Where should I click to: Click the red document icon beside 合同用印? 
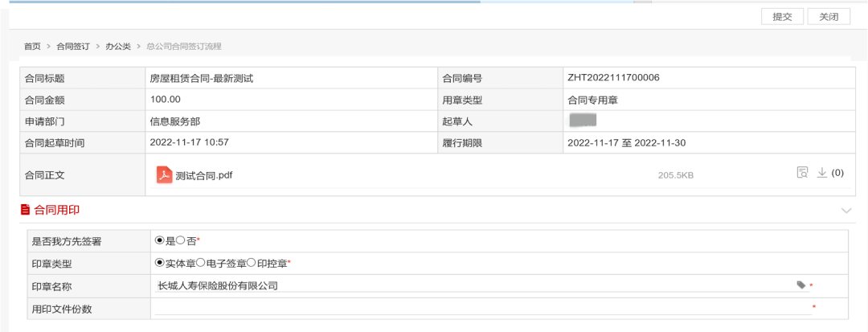coord(25,210)
